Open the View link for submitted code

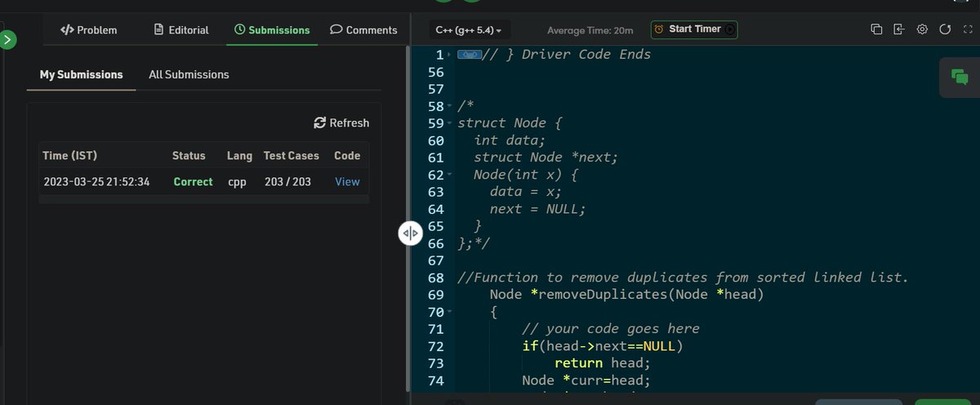pos(347,182)
